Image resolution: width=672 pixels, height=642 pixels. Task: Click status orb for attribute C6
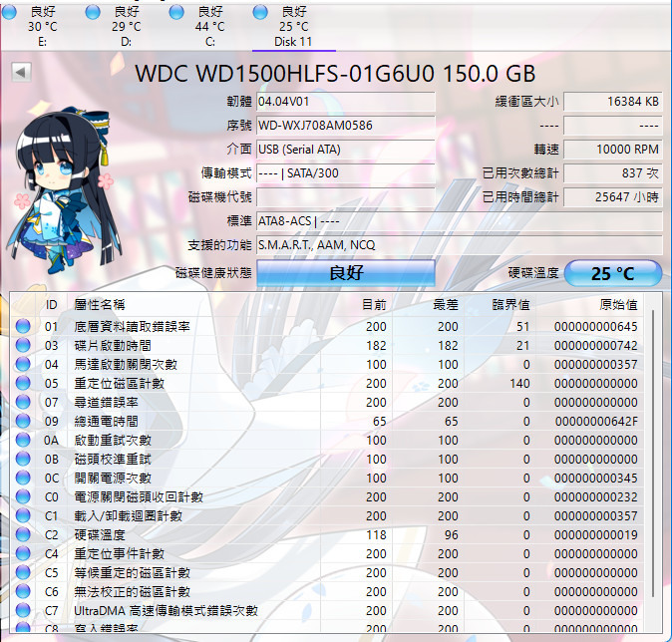tap(23, 591)
